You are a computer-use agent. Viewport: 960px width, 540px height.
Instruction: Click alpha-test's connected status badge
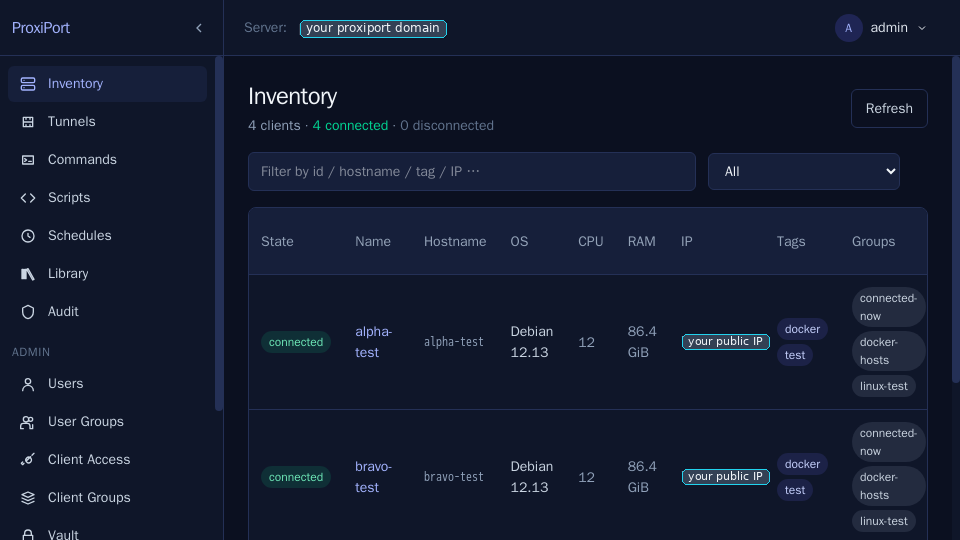[x=296, y=342]
